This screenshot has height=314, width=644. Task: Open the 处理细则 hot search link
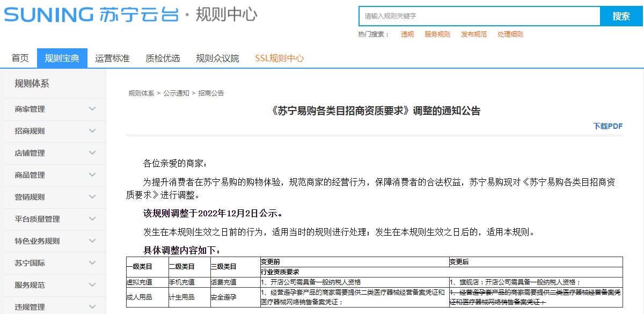(x=510, y=34)
